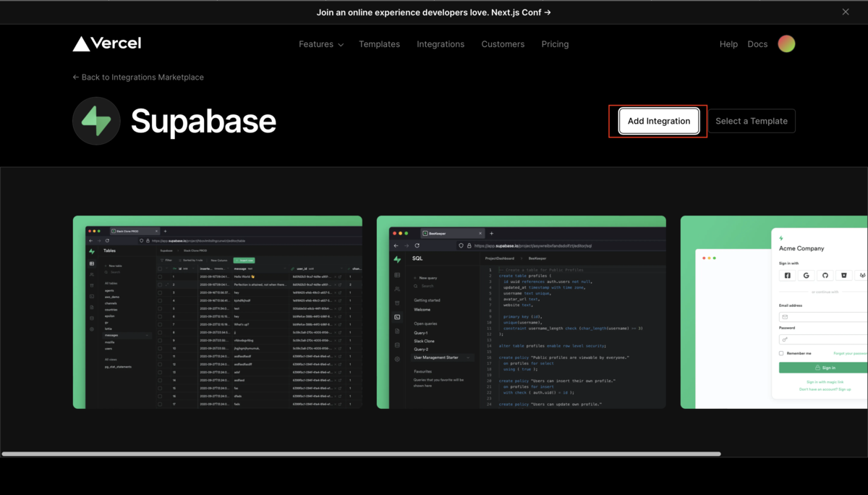Screen dimensions: 868x495
Task: Open the Help link
Action: tap(728, 44)
